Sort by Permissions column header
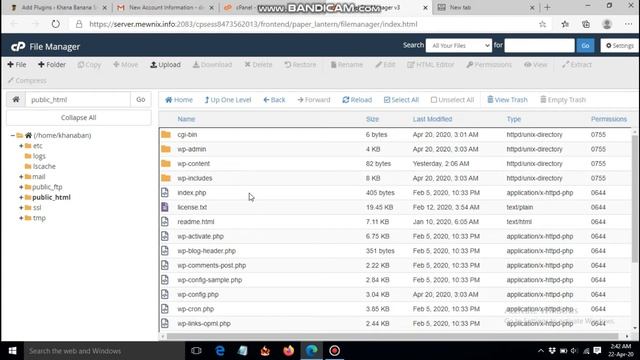The image size is (640, 360). pyautogui.click(x=609, y=119)
